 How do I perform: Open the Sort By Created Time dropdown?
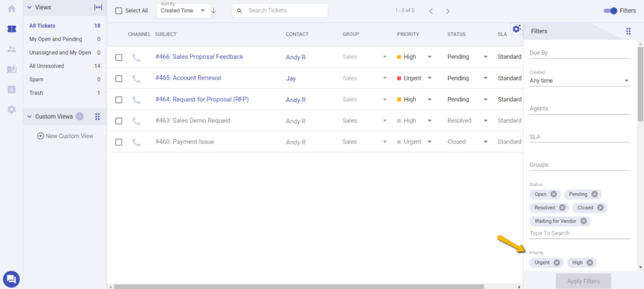click(183, 11)
